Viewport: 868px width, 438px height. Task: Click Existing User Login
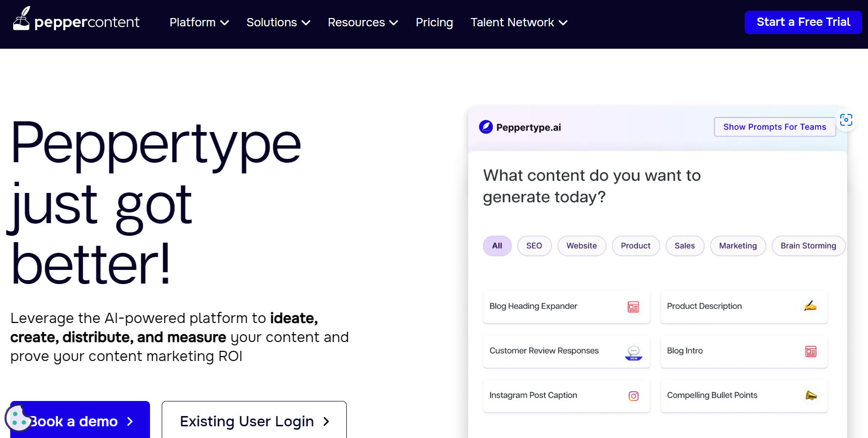point(254,419)
